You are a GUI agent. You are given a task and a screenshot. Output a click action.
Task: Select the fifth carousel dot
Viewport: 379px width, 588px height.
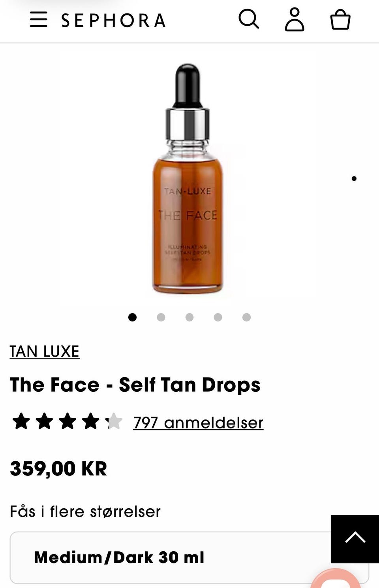coord(246,317)
